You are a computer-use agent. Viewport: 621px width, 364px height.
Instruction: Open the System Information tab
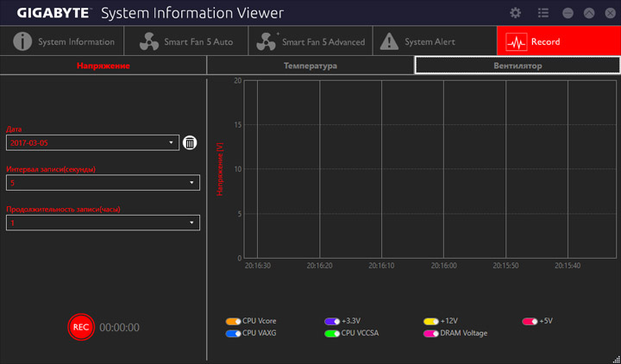(x=62, y=41)
